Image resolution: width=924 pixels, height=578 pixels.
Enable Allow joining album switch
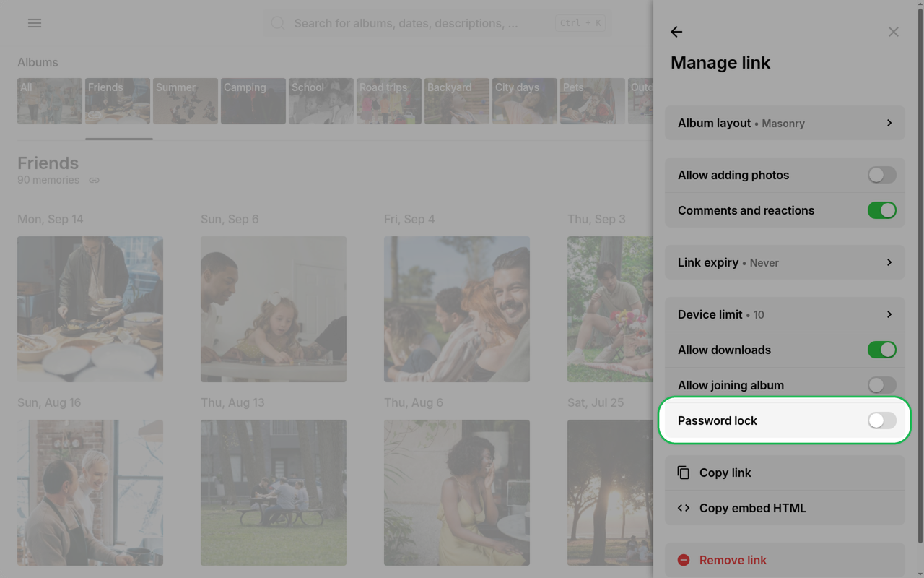pos(882,385)
